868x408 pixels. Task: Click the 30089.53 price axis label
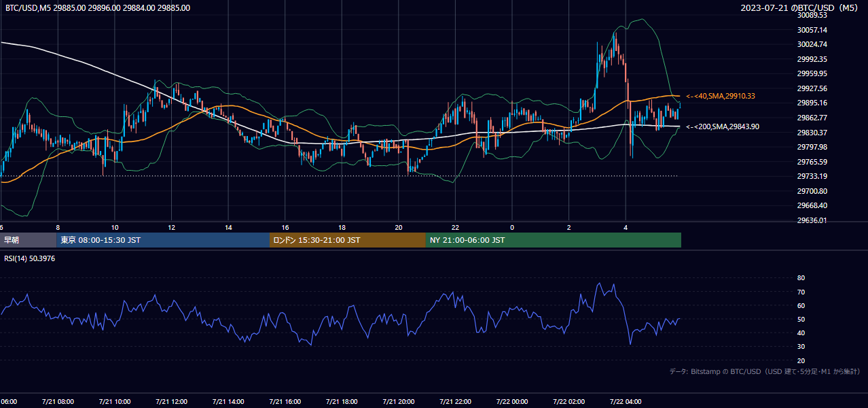[x=812, y=15]
